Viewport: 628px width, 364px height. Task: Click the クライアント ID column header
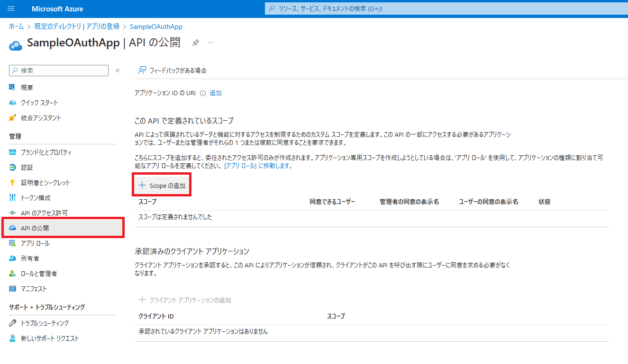coord(156,316)
